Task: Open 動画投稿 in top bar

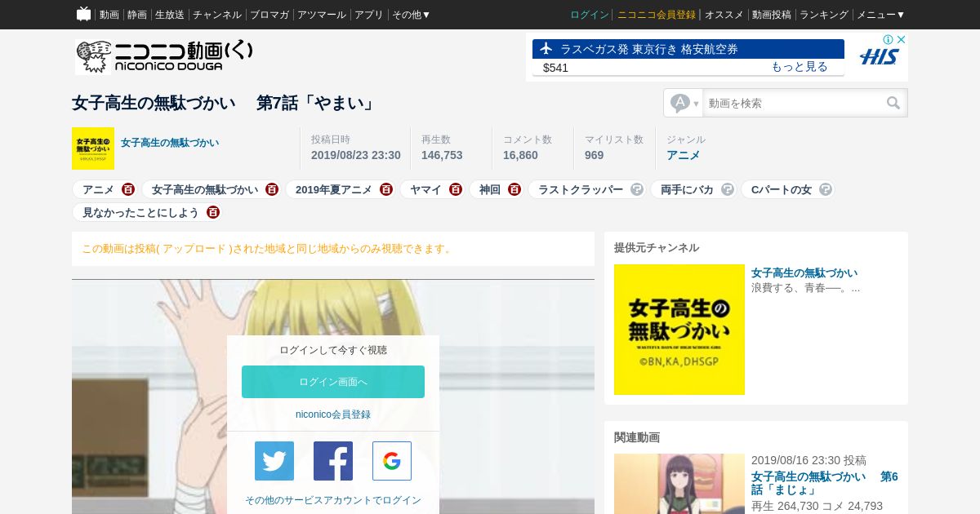Action: [x=772, y=15]
